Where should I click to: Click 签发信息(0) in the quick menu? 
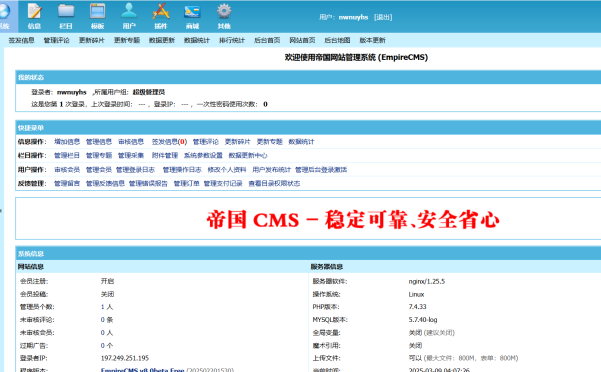click(169, 142)
